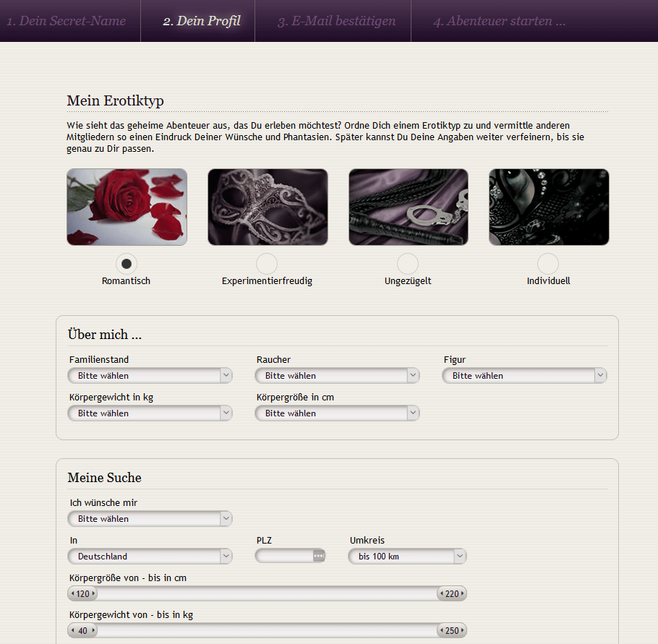
Task: Expand the Raucher dropdown
Action: click(x=337, y=376)
